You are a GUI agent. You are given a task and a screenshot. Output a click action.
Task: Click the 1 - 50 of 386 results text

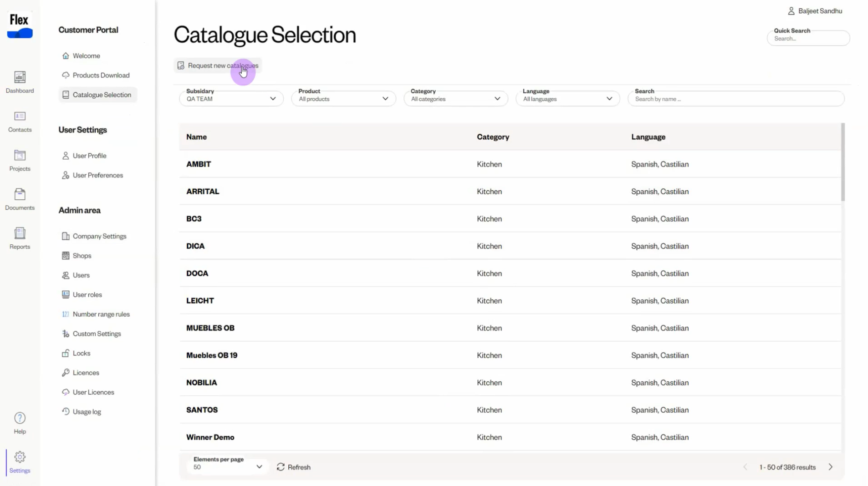click(787, 467)
